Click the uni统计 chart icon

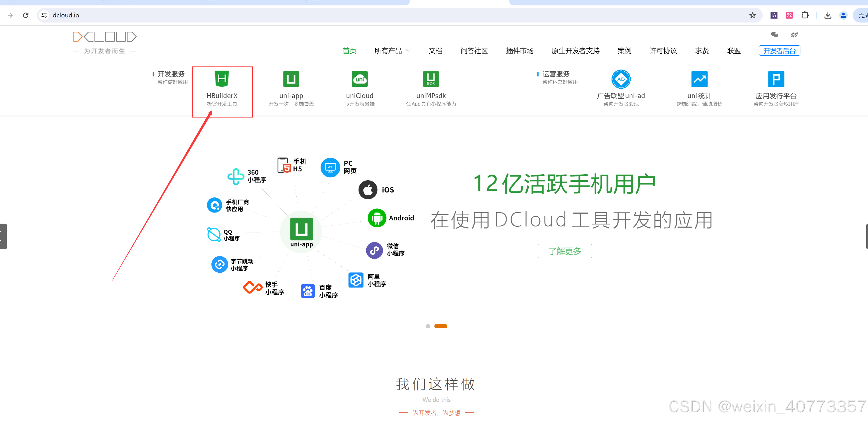coord(699,79)
